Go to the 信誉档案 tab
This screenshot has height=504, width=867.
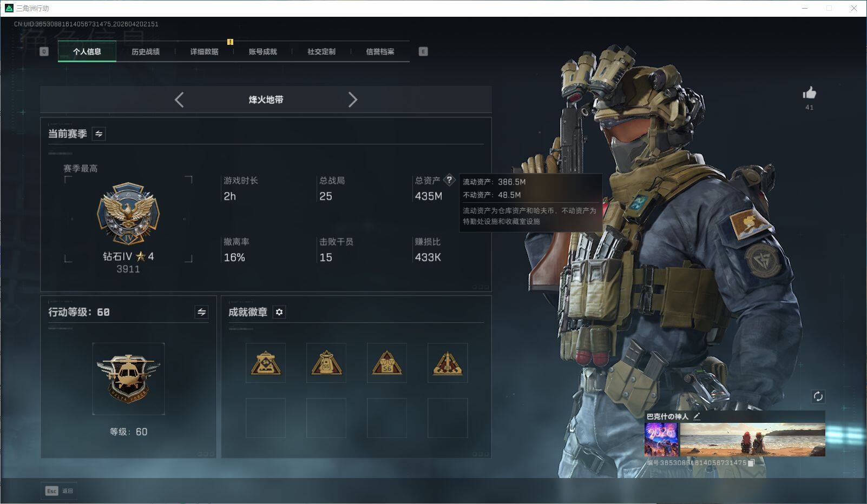[x=380, y=52]
